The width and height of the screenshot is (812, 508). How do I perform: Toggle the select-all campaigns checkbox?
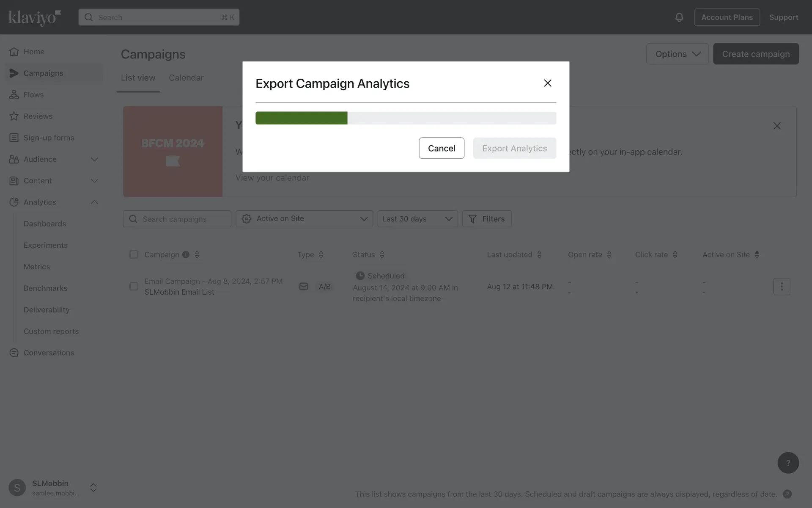click(x=134, y=254)
